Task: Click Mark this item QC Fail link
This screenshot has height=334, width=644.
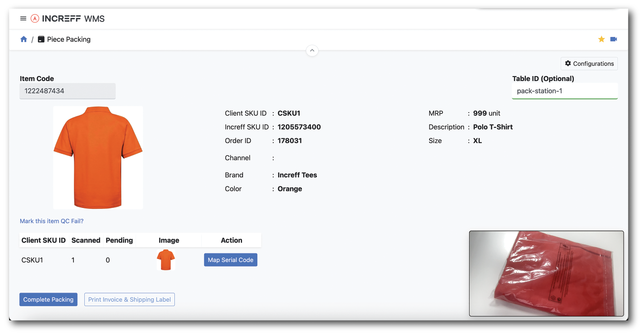Action: click(52, 221)
